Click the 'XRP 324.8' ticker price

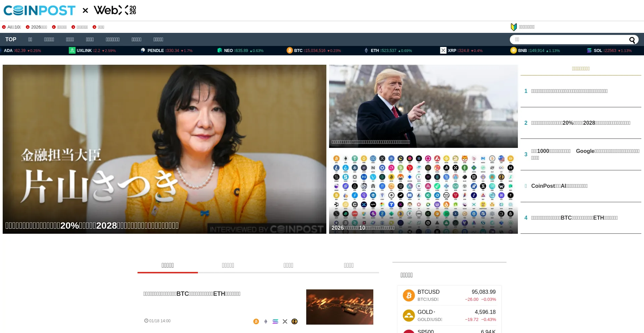coord(463,51)
